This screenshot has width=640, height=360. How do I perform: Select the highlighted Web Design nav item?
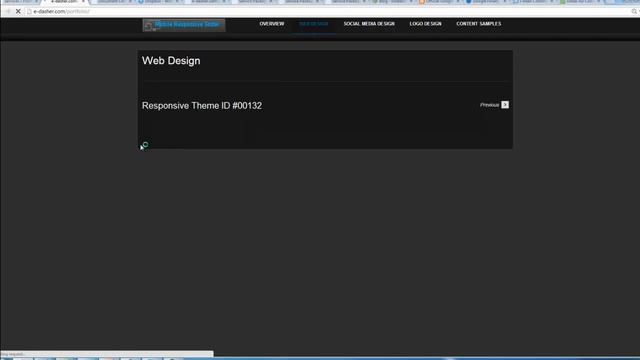tap(313, 24)
